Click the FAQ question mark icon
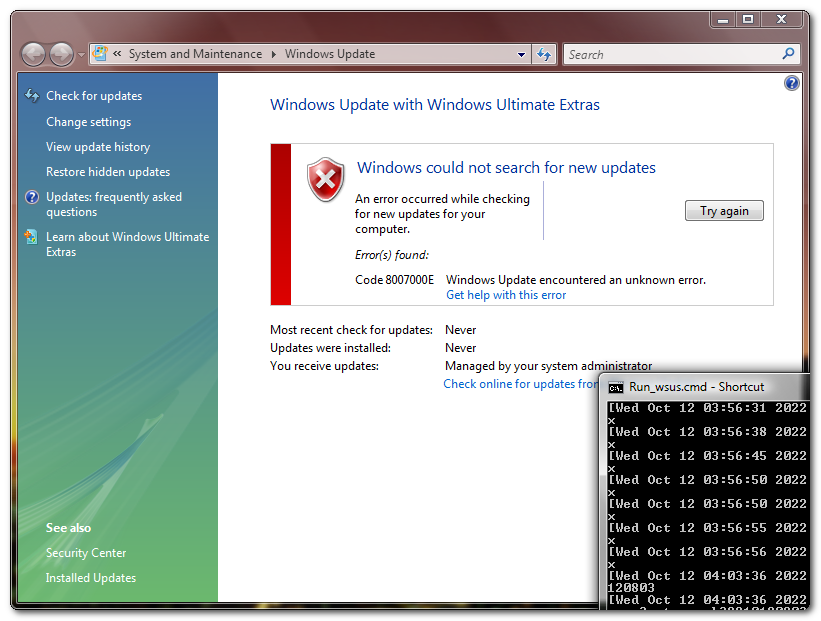This screenshot has width=821, height=621. point(32,197)
